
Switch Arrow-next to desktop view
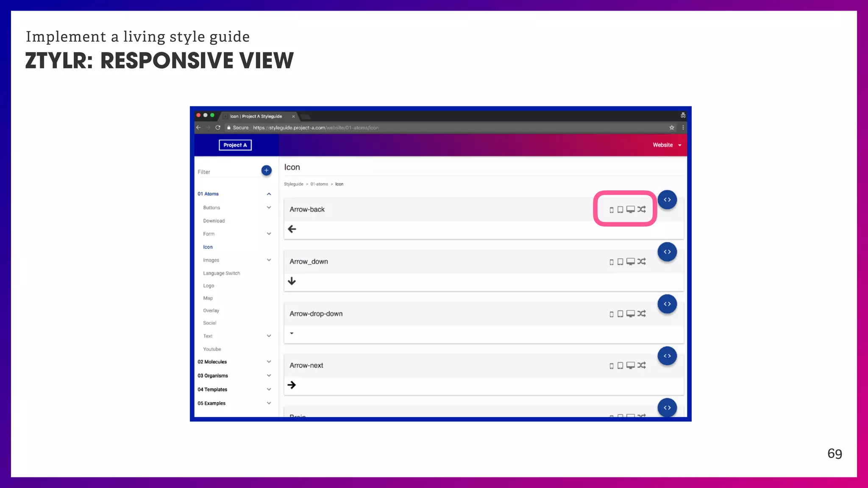click(631, 365)
